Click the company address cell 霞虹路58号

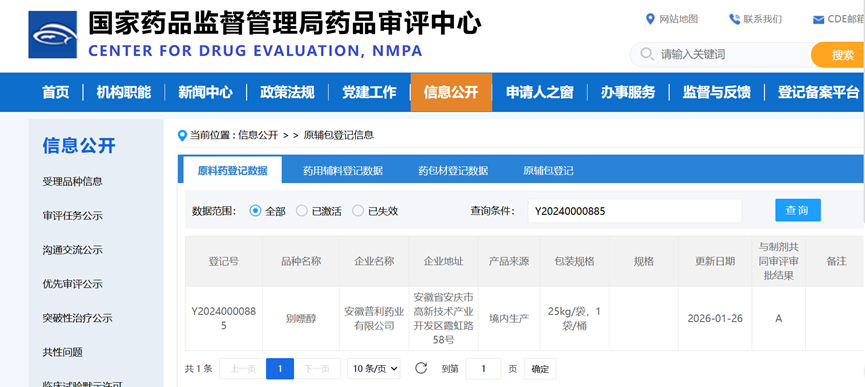pyautogui.click(x=444, y=319)
